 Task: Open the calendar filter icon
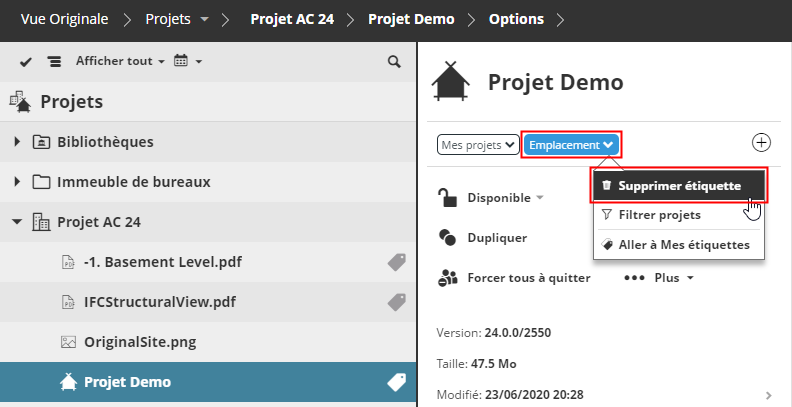pos(182,62)
